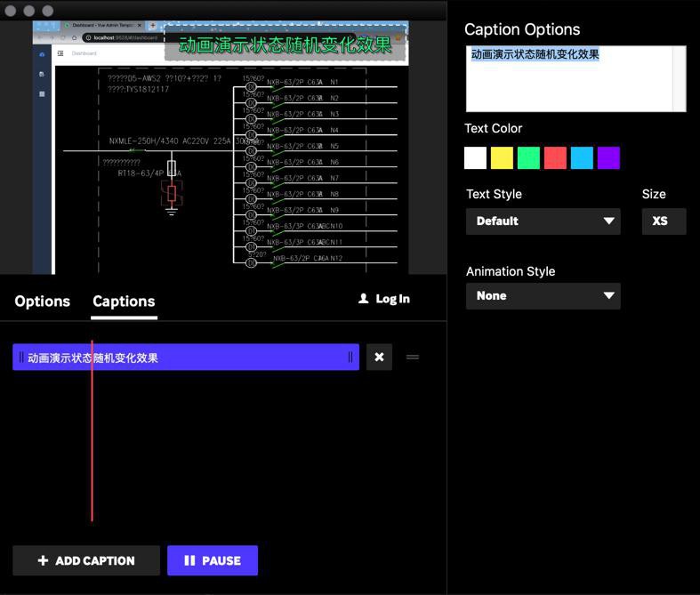Image resolution: width=700 pixels, height=595 pixels.
Task: Grab the caption reorder handle icon
Action: (x=413, y=358)
